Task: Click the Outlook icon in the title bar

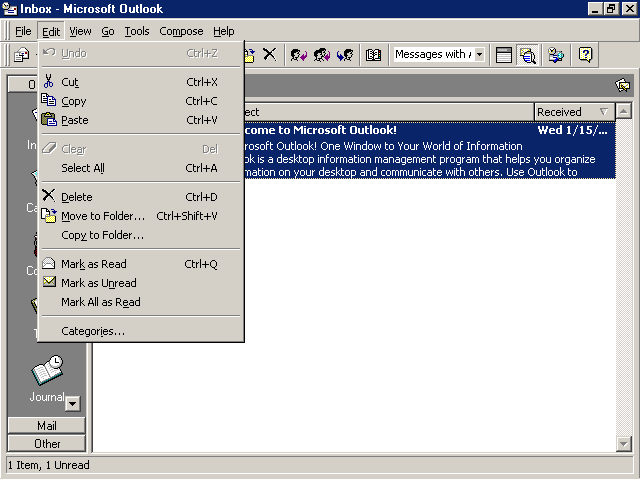Action: pos(9,9)
